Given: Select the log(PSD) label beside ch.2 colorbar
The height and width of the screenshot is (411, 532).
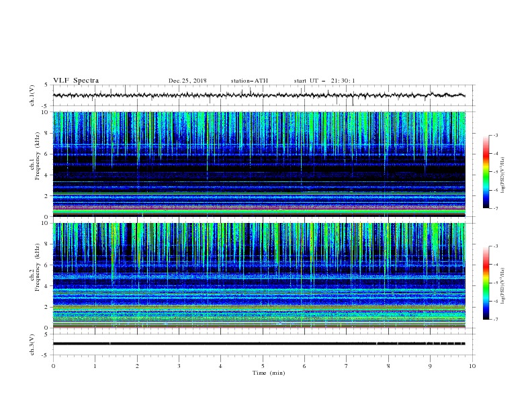Looking at the screenshot, I should [x=503, y=286].
